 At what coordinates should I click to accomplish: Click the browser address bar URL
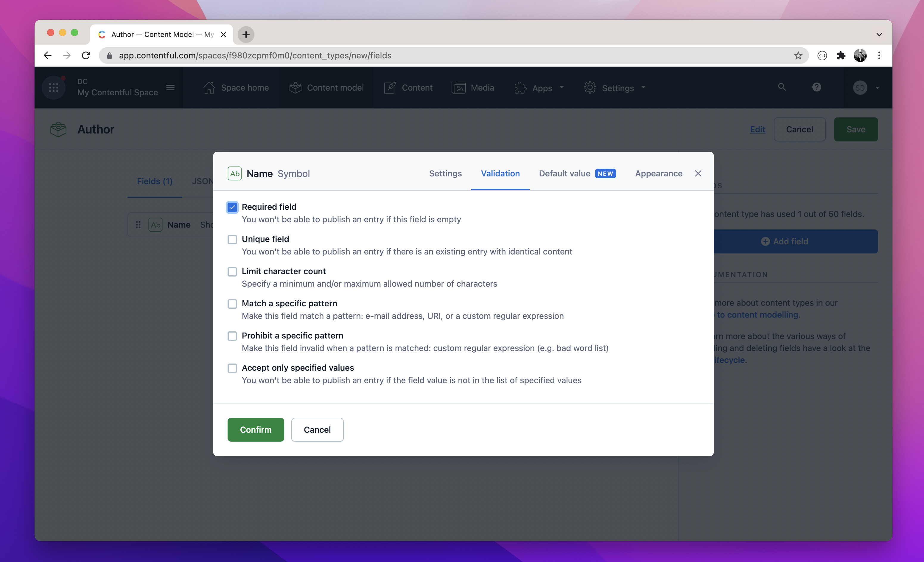tap(255, 55)
